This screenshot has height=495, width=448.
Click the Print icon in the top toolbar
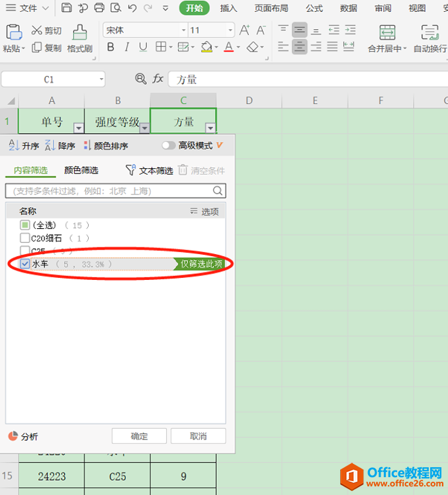(99, 7)
